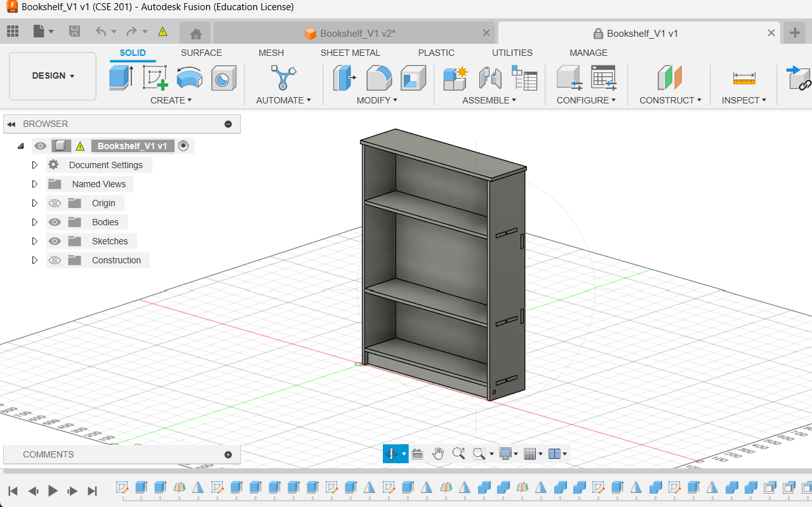Screen dimensions: 812x507
Task: Select the Extrude tool in CREATE
Action: [x=121, y=78]
